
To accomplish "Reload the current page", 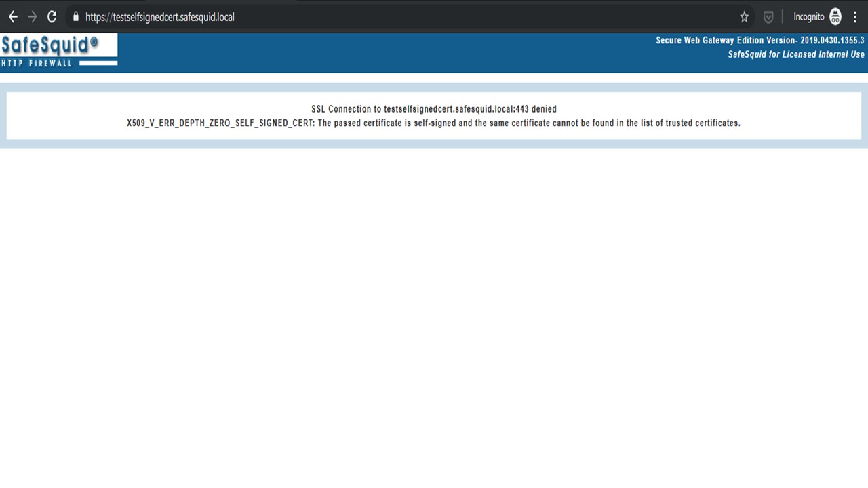I will [52, 17].
